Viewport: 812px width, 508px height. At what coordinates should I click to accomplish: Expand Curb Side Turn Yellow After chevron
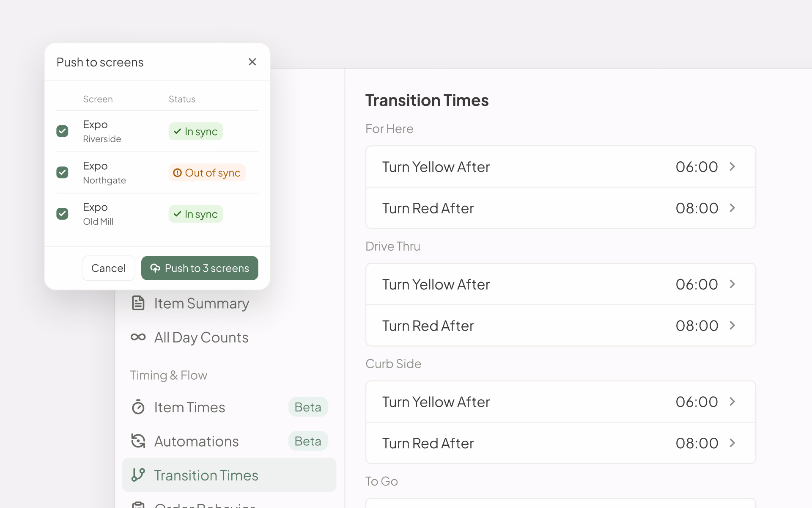[x=732, y=402]
